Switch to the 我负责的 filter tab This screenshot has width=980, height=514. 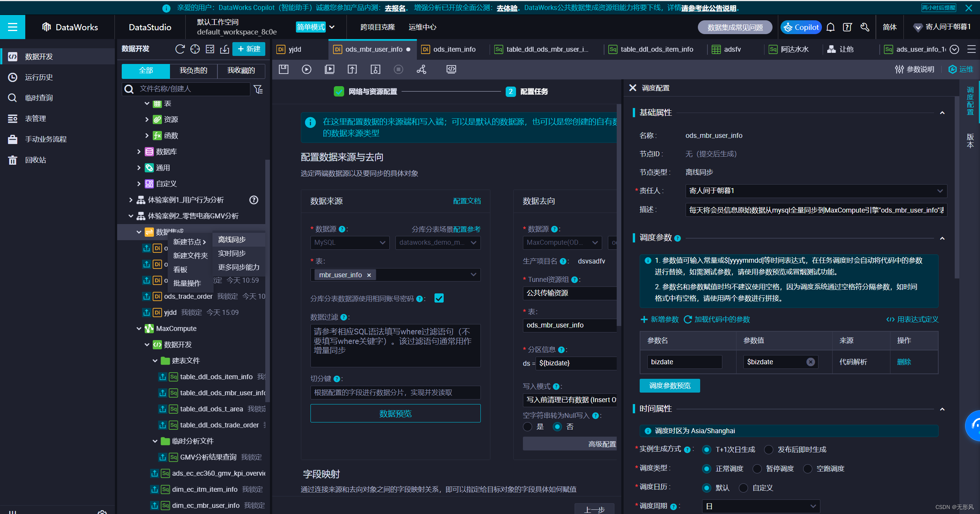pyautogui.click(x=193, y=71)
